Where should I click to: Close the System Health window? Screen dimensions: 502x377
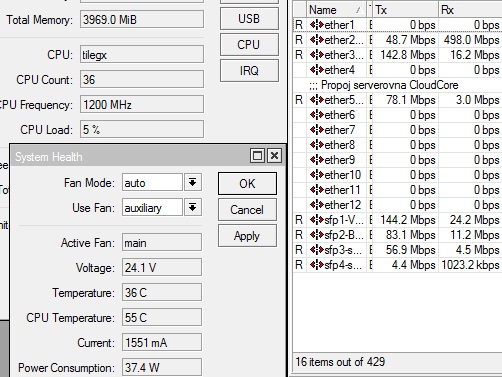pyautogui.click(x=274, y=156)
